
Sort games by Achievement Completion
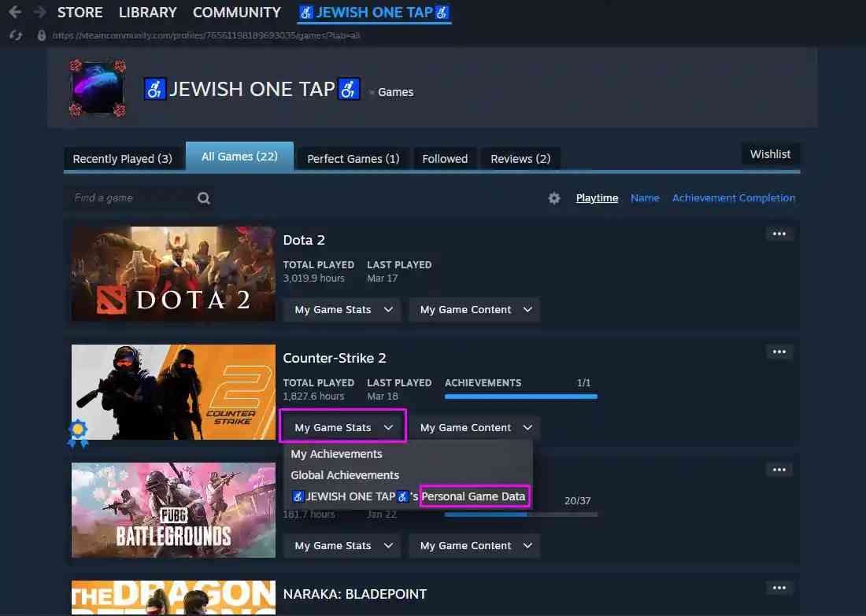(733, 198)
